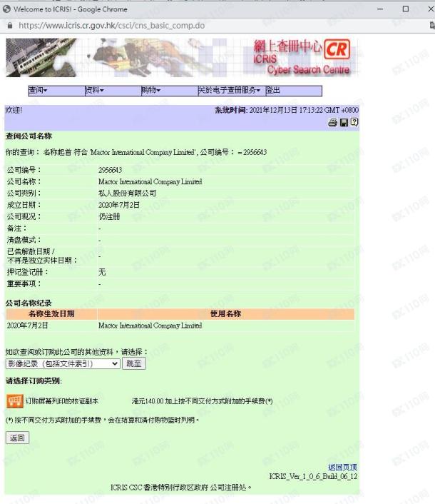Click the URL in address bar
The width and height of the screenshot is (435, 504).
tap(112, 26)
